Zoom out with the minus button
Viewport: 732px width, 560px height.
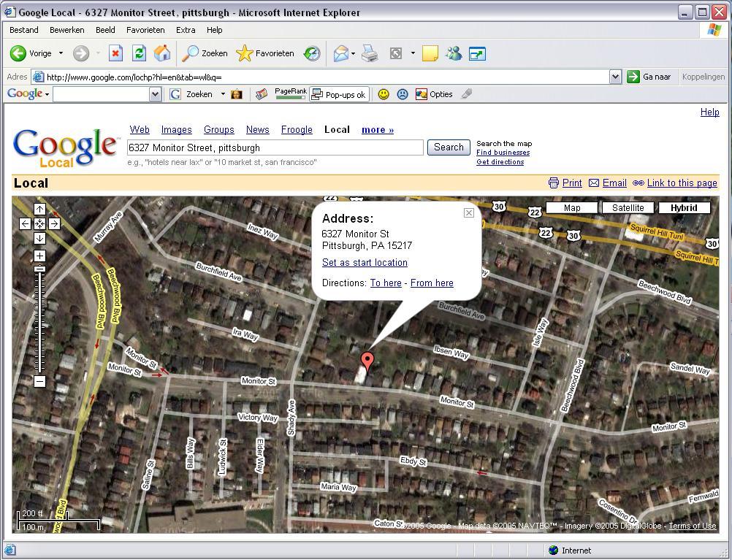click(39, 381)
